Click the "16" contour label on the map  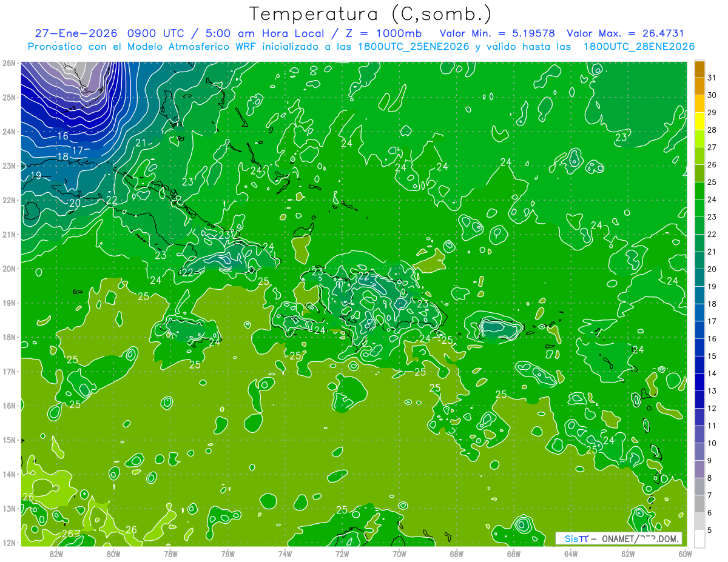click(x=62, y=136)
